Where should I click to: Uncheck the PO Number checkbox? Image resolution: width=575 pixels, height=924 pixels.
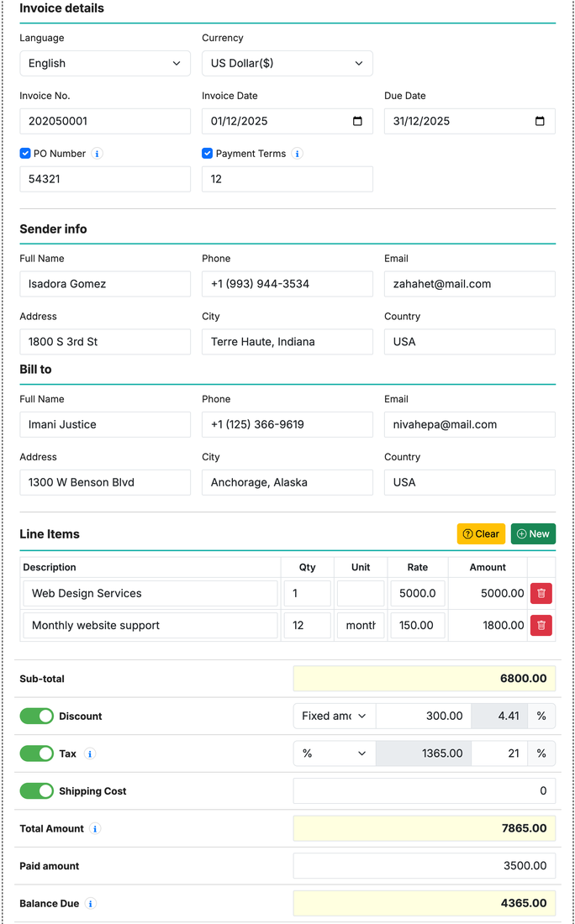click(x=25, y=153)
